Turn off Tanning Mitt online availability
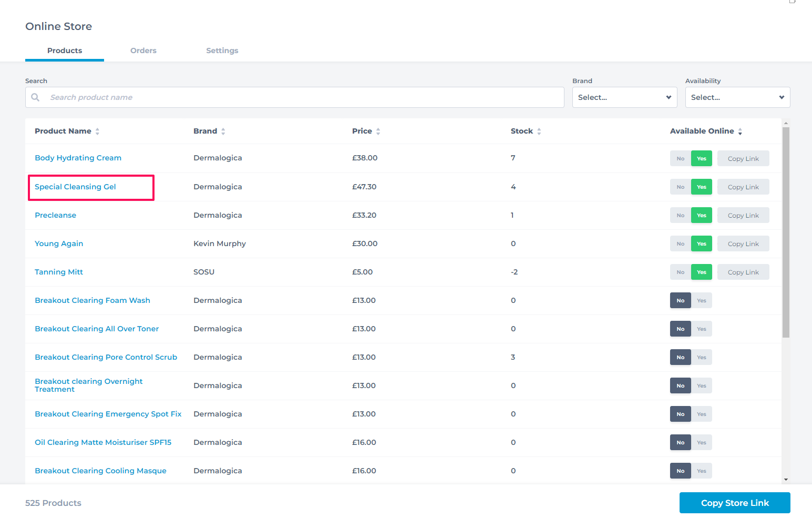Screen dimensions: 812x518 681,272
